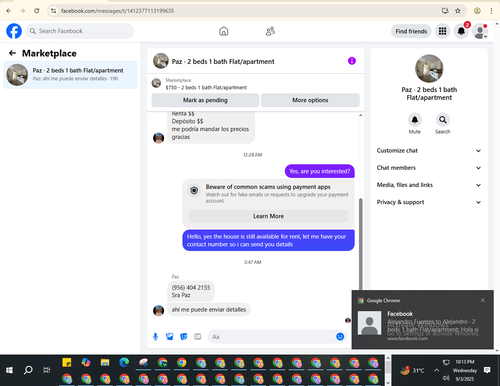
Task: Click the shield icon in scam warning
Action: [x=194, y=190]
